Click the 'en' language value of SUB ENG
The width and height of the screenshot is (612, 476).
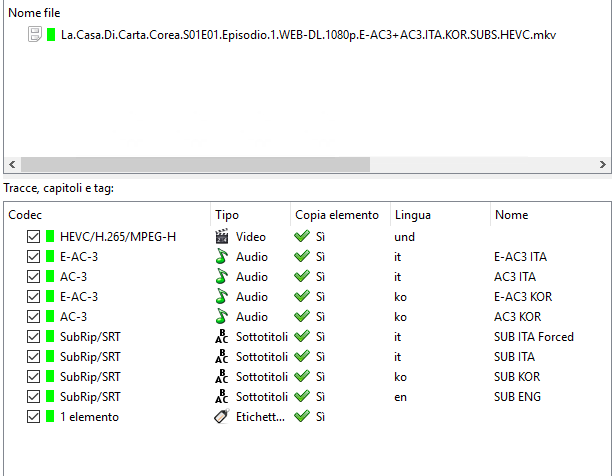[400, 397]
